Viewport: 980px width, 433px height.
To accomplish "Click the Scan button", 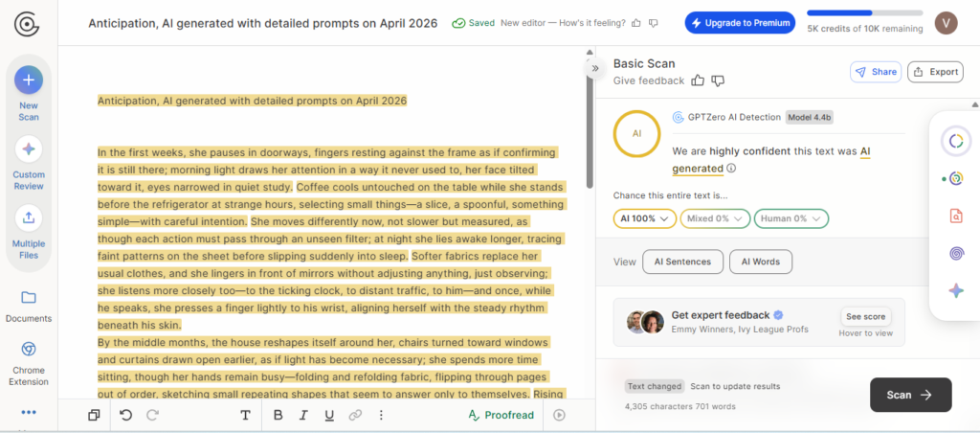I will [x=911, y=395].
